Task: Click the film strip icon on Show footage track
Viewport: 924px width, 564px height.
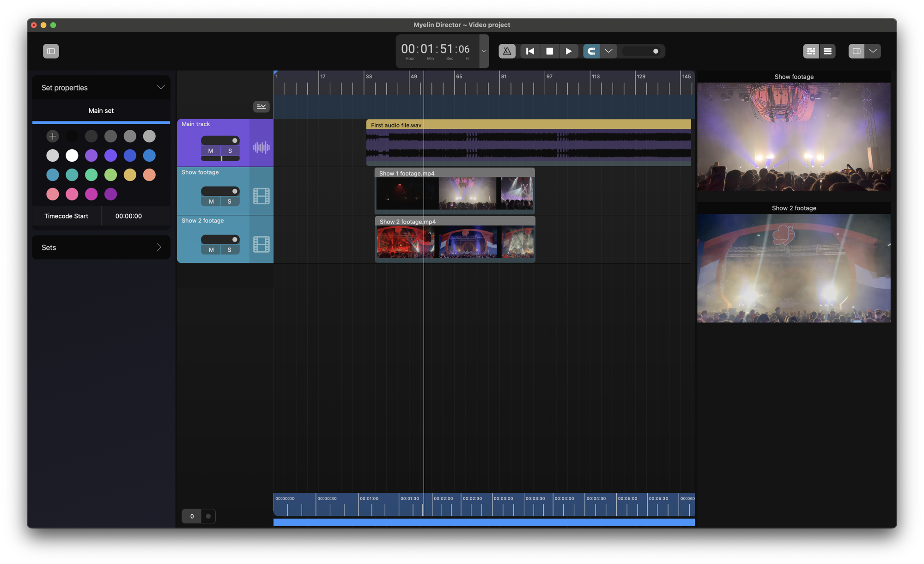Action: coord(261,196)
